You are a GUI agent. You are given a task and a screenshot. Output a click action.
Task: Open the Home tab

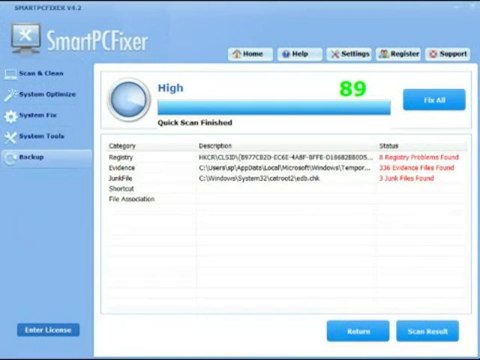pos(250,54)
